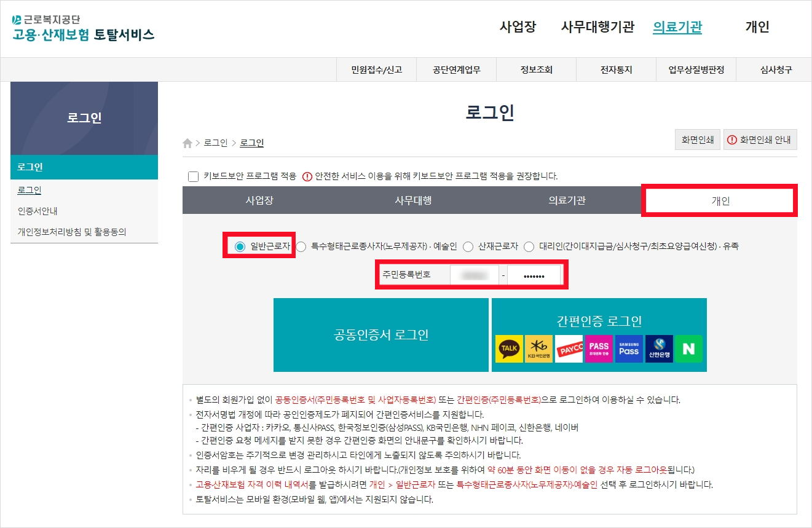812x528 pixels.
Task: Open 개인 in top navigation
Action: (x=757, y=27)
